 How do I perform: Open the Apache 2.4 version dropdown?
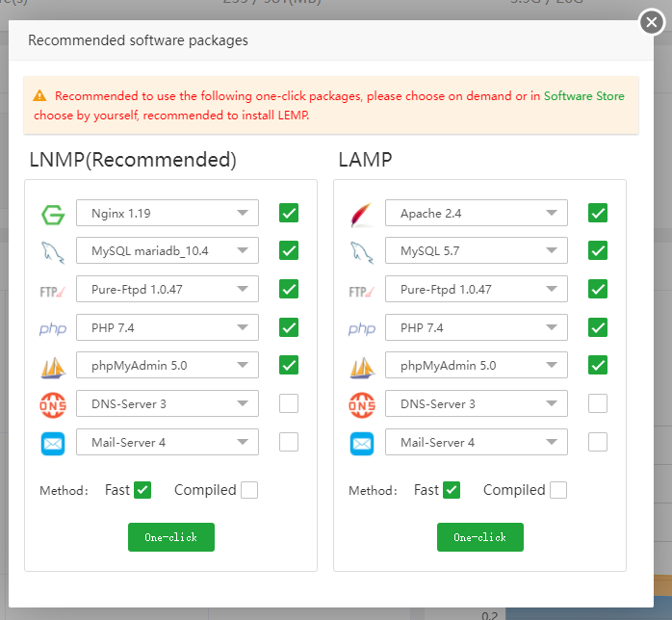tap(477, 213)
